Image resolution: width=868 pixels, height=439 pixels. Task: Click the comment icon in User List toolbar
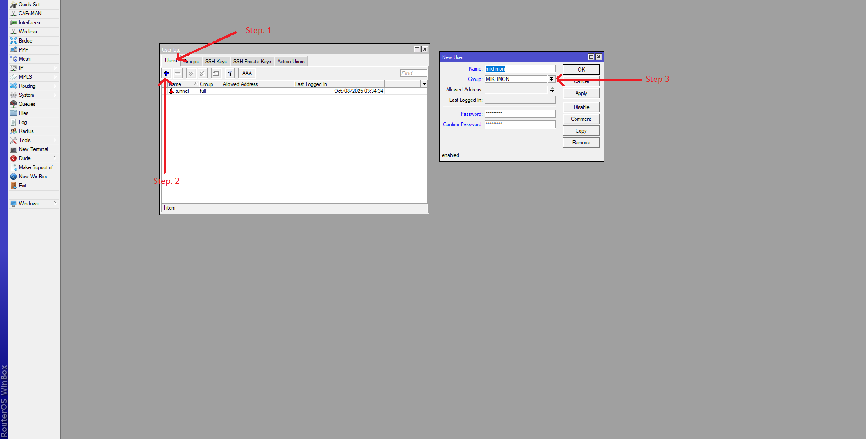(216, 73)
